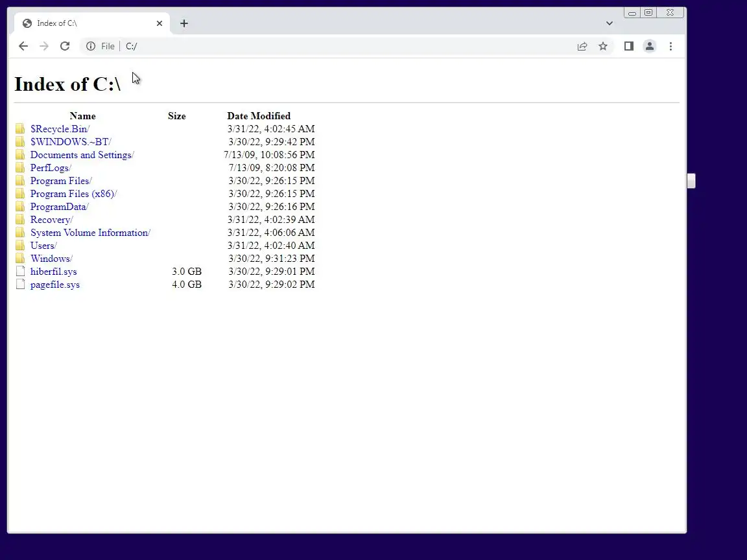Share this page icon
The image size is (747, 560).
(582, 46)
